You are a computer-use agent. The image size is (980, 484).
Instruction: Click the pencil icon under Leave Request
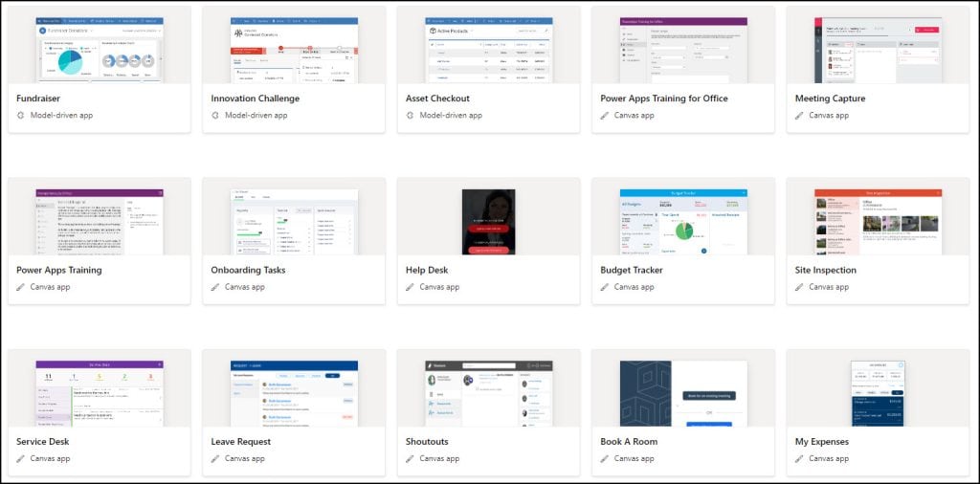coord(215,459)
